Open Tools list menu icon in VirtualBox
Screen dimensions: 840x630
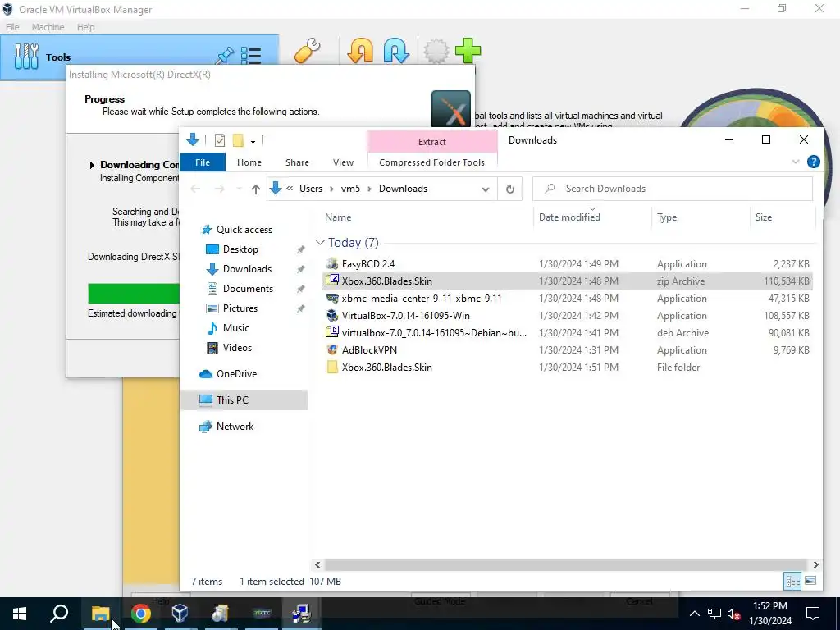[251, 56]
